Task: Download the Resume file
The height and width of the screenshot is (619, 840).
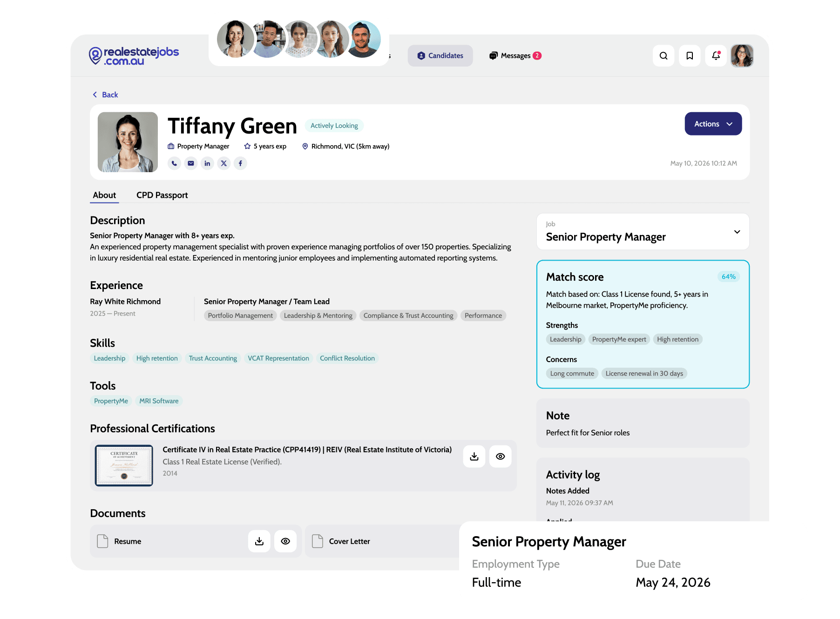Action: pos(259,541)
